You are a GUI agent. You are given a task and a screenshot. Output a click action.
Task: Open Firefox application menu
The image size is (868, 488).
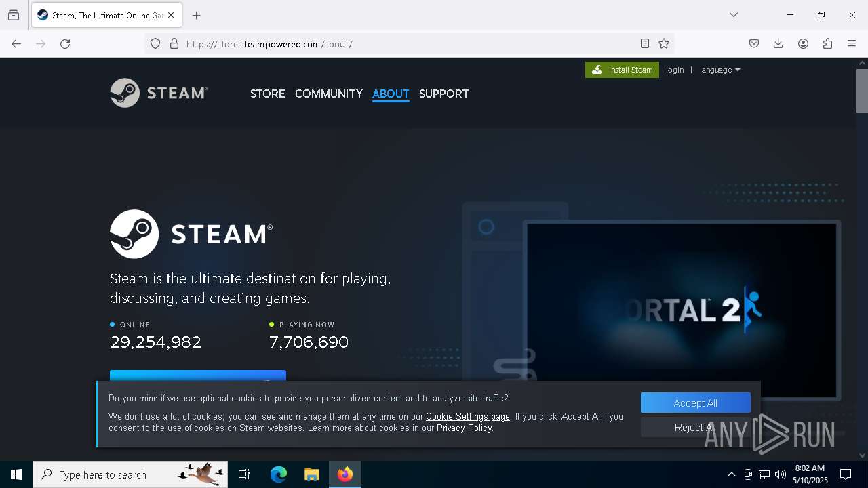852,44
